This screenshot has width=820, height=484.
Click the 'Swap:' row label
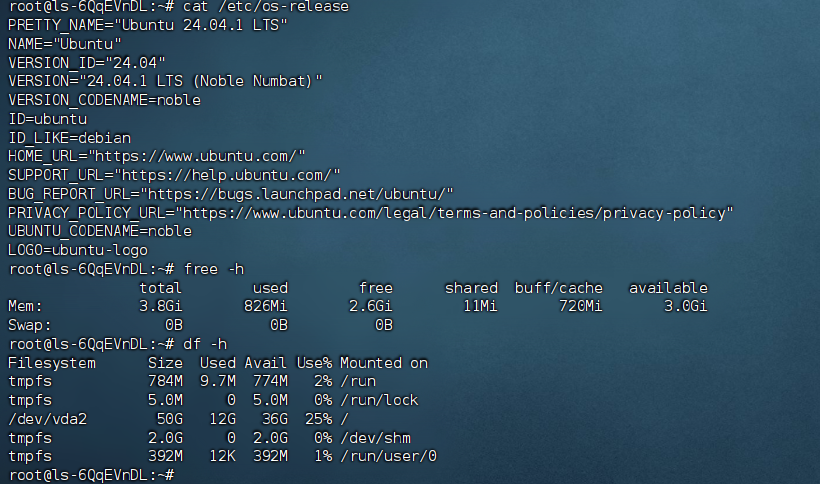click(x=30, y=325)
